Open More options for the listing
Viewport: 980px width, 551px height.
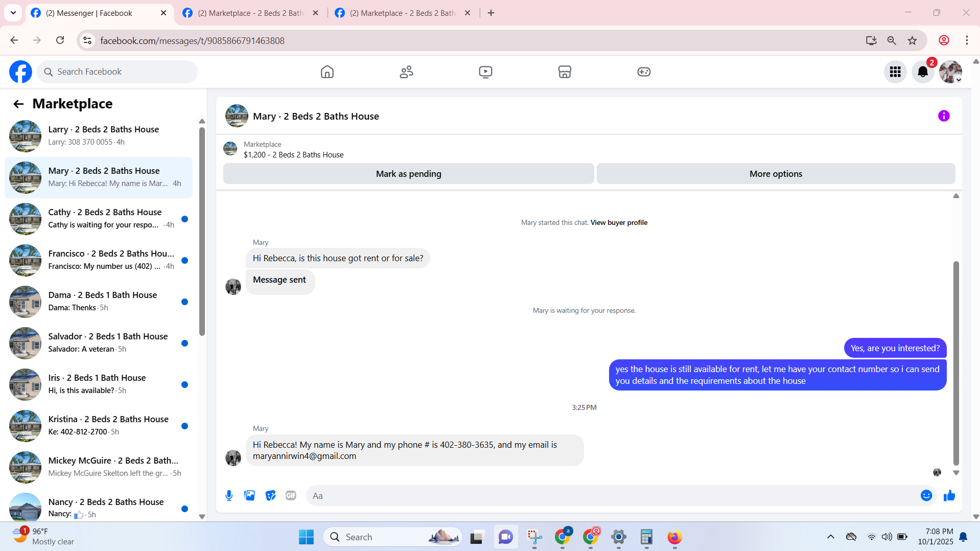(x=776, y=174)
